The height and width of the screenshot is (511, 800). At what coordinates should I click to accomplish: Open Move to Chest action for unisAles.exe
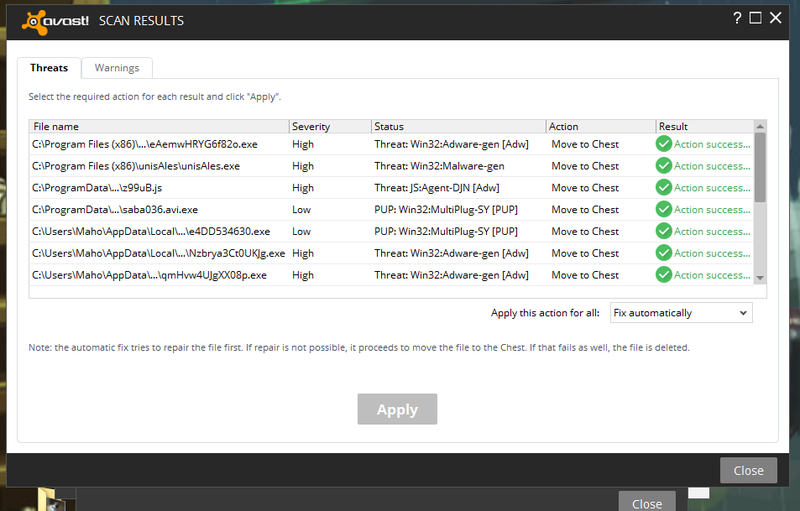pyautogui.click(x=585, y=166)
